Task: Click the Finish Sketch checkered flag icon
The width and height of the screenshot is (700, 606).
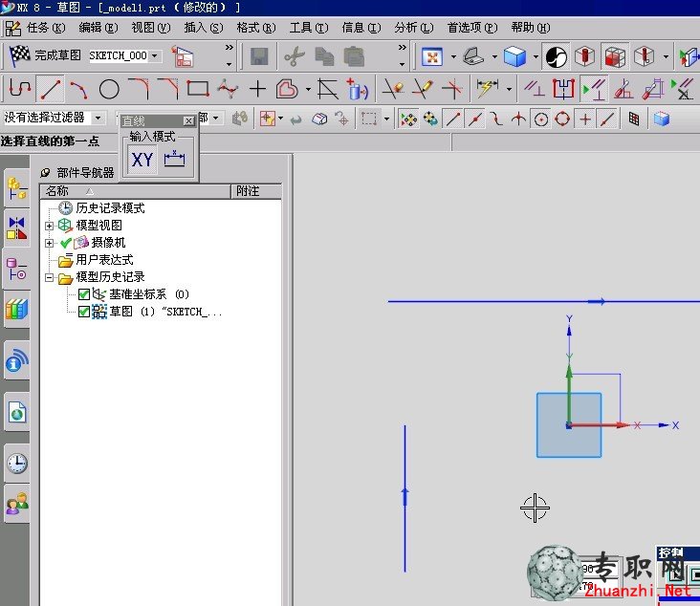Action: [x=20, y=55]
